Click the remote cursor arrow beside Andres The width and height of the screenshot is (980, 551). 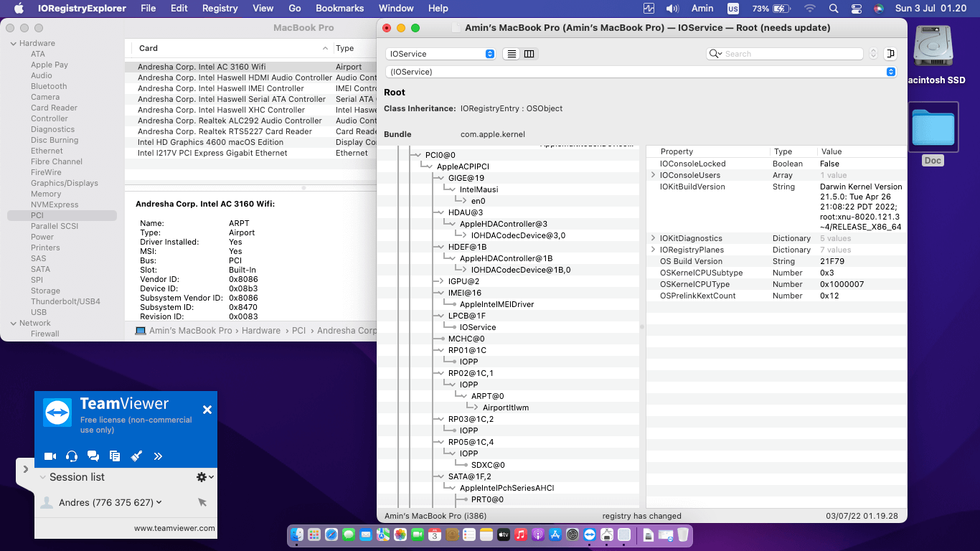coord(202,503)
